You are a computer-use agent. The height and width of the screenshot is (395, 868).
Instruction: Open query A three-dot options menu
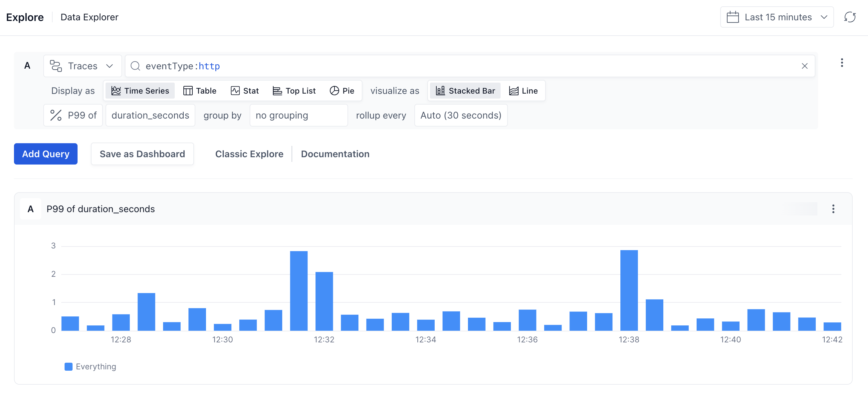pyautogui.click(x=841, y=63)
